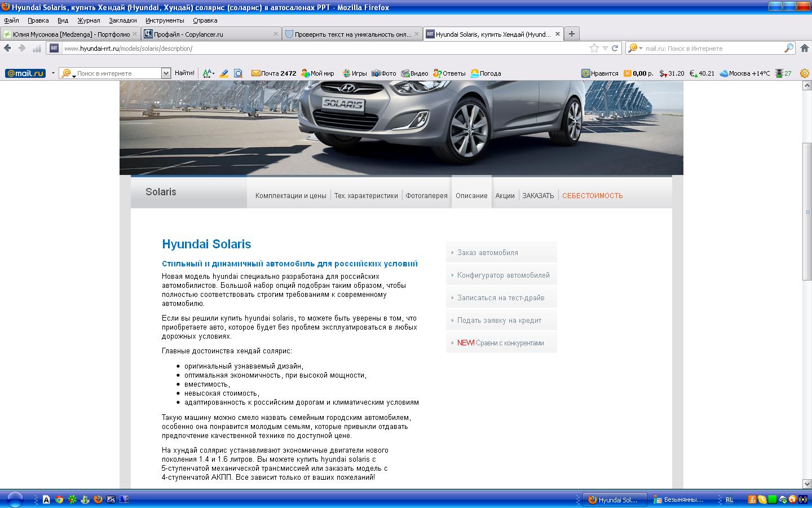Click the highlighter pencil icon on the toolbar

pos(224,73)
